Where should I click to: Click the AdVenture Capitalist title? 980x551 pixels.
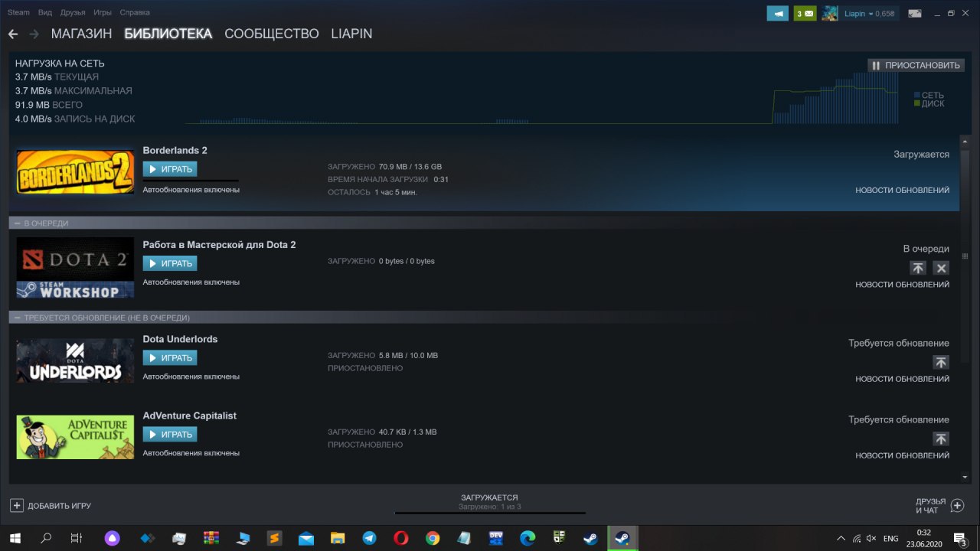pos(189,416)
